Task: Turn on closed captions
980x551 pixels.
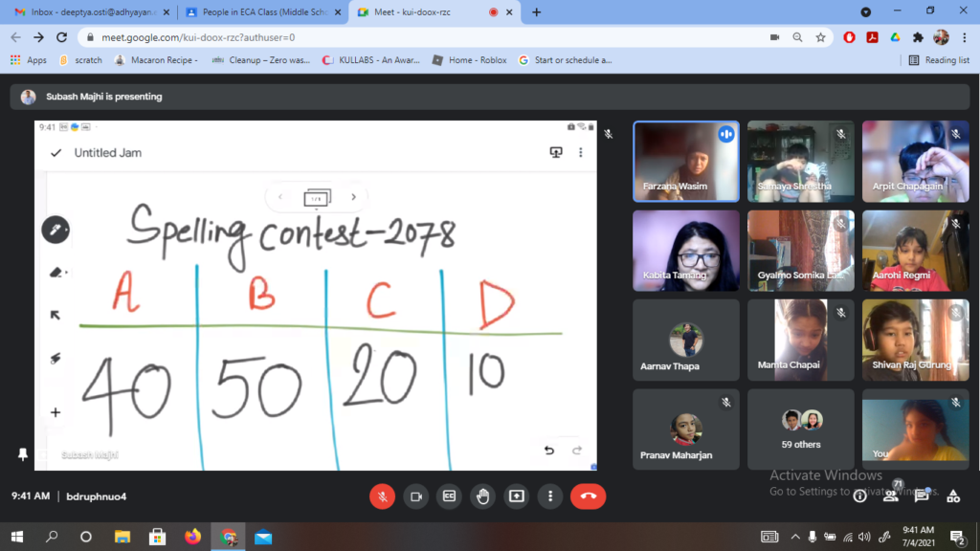Action: coord(449,496)
